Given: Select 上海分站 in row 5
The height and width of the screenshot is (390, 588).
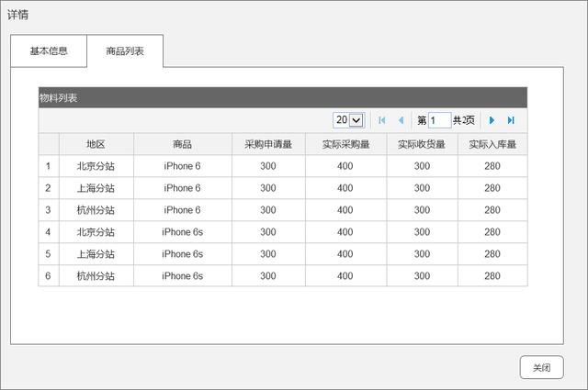Looking at the screenshot, I should pyautogui.click(x=96, y=254).
